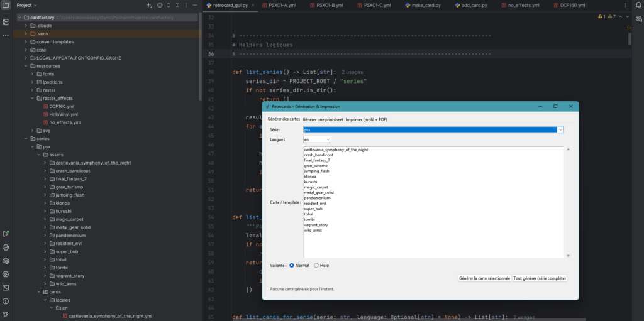The width and height of the screenshot is (644, 321).
Task: Select metal_gear_solid in the card list
Action: click(319, 192)
